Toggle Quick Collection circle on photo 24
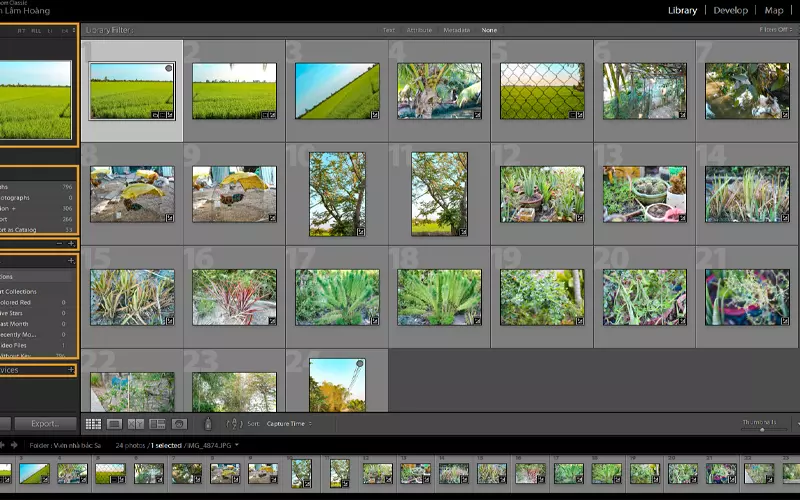 pos(360,364)
